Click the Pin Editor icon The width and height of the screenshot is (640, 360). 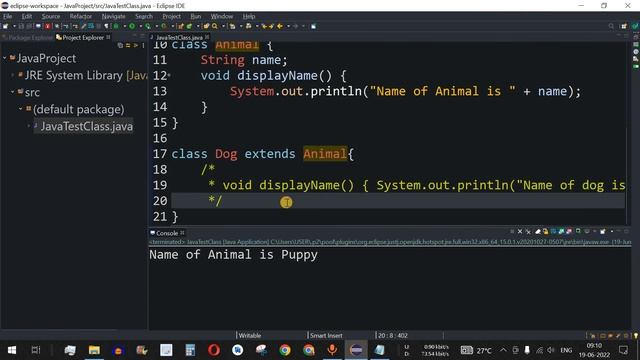(x=313, y=26)
